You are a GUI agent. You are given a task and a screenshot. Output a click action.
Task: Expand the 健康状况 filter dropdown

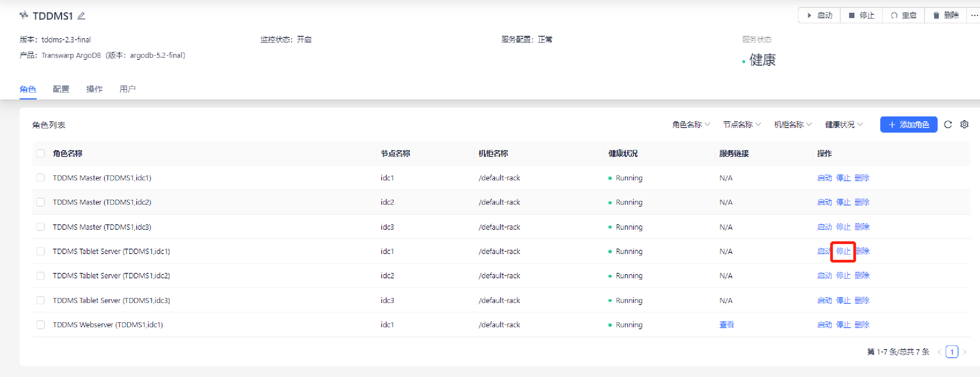[x=844, y=125]
